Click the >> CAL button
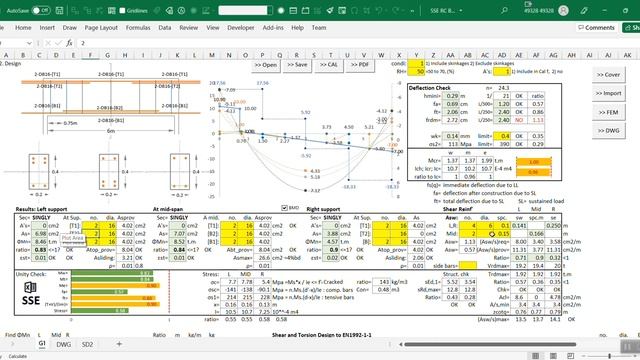This screenshot has width=640, height=360. point(329,65)
